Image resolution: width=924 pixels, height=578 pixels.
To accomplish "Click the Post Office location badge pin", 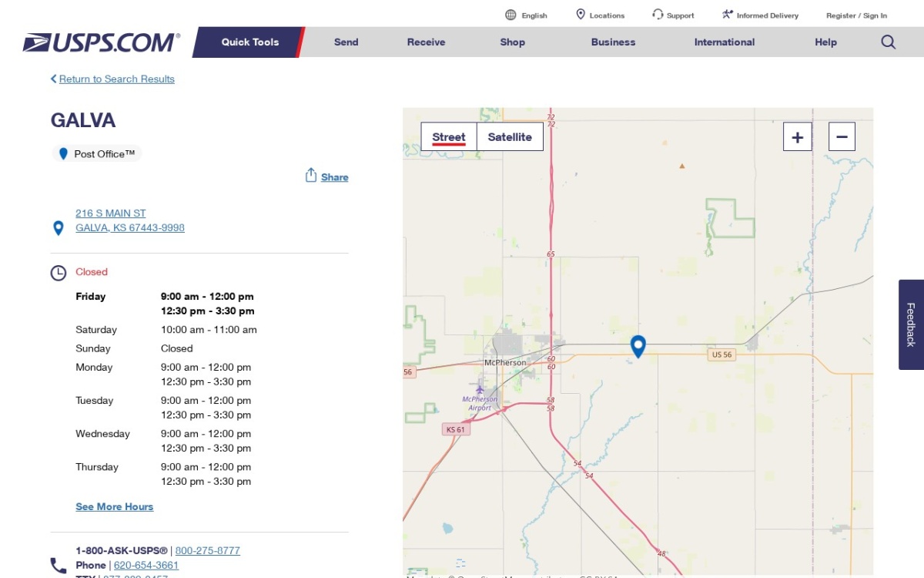I will [63, 154].
